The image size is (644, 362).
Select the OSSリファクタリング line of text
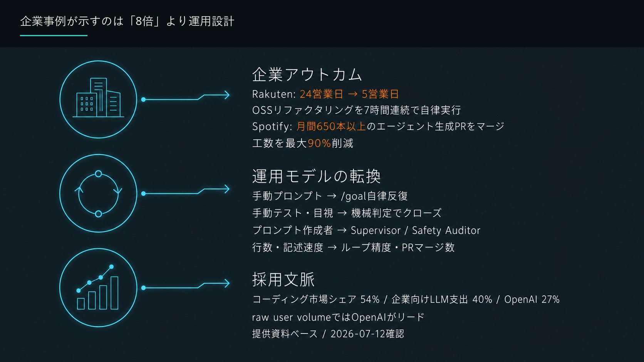pos(356,110)
